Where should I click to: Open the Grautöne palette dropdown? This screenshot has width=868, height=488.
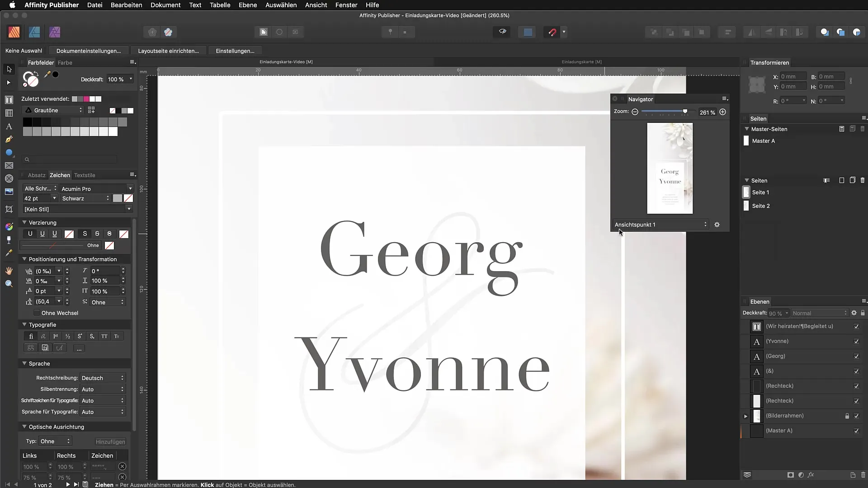tap(53, 110)
